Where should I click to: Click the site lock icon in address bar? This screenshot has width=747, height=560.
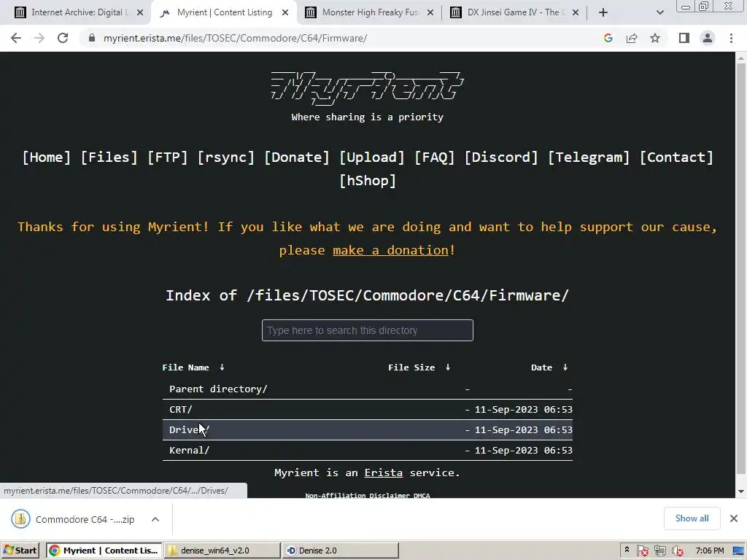[92, 38]
